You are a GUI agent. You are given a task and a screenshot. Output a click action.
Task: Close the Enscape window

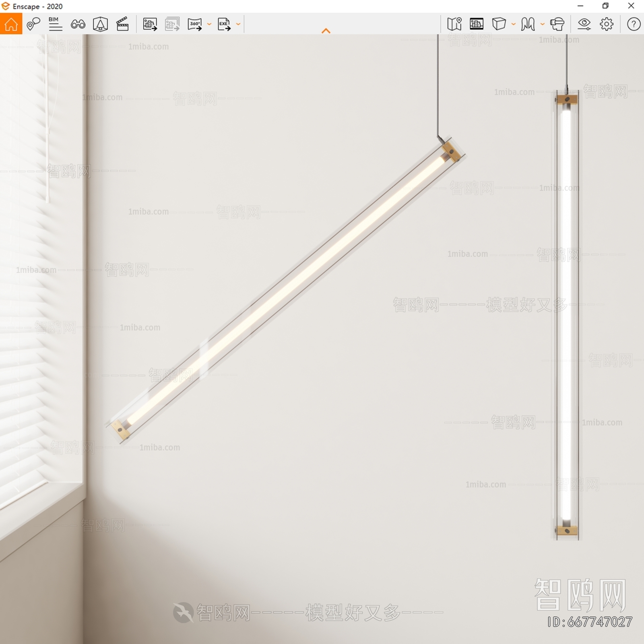(631, 6)
